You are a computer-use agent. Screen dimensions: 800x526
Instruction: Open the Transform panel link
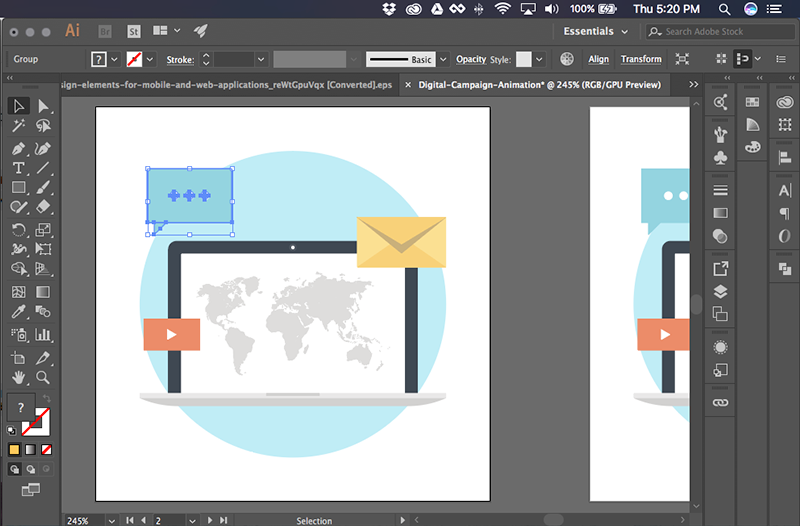(641, 59)
